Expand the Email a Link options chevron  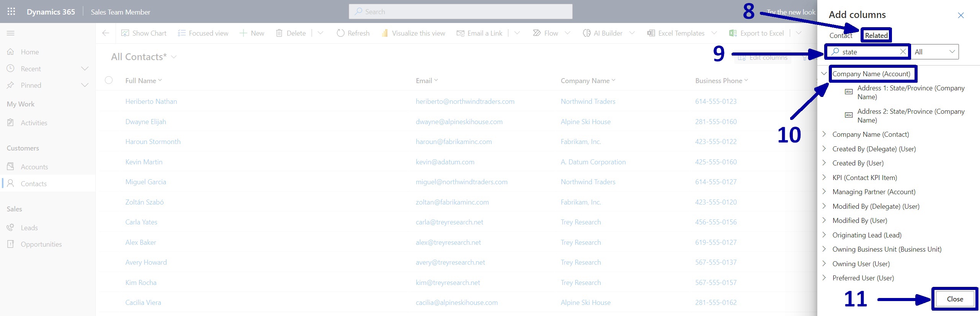pos(517,33)
